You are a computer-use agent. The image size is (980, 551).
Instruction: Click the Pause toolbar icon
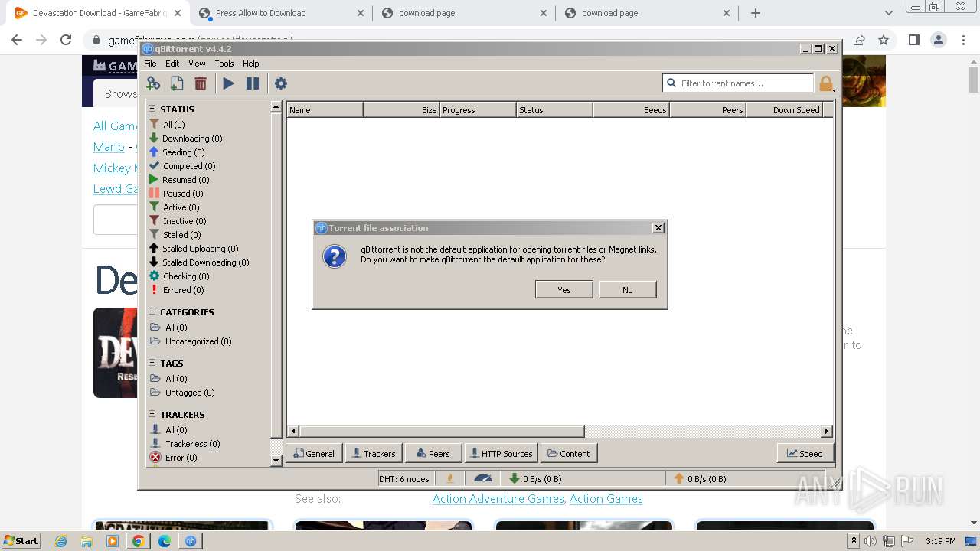pyautogui.click(x=253, y=83)
